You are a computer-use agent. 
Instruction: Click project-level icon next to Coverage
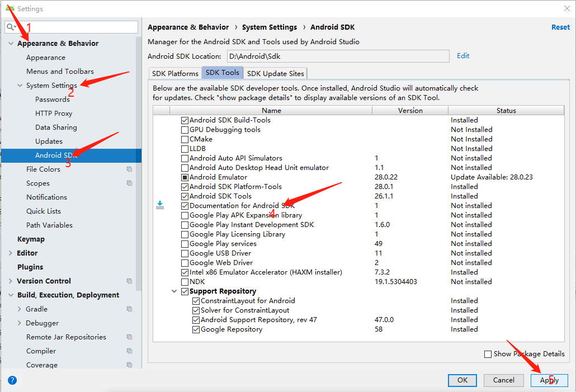pyautogui.click(x=129, y=365)
